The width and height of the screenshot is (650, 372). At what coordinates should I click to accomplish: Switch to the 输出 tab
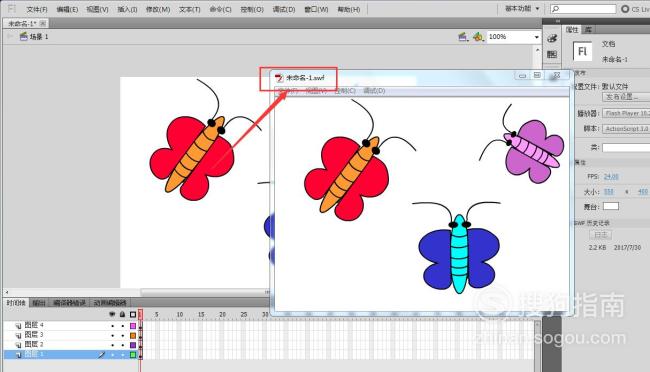[39, 303]
